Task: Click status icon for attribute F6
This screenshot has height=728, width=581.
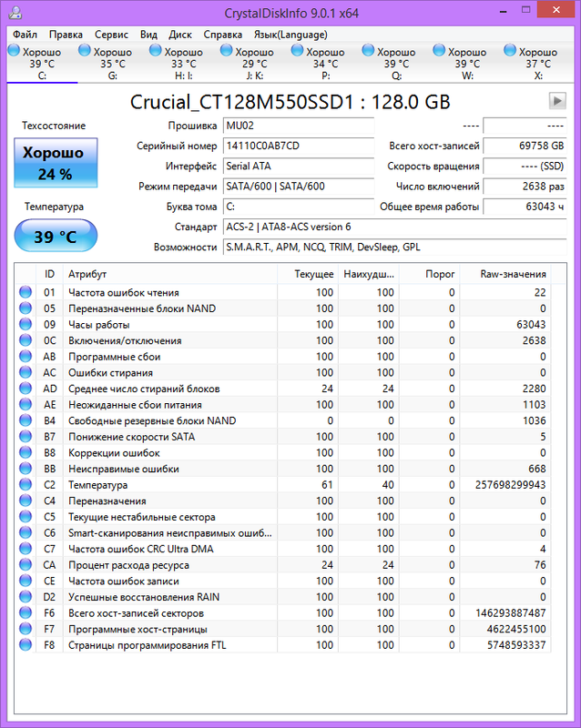Action: click(25, 612)
